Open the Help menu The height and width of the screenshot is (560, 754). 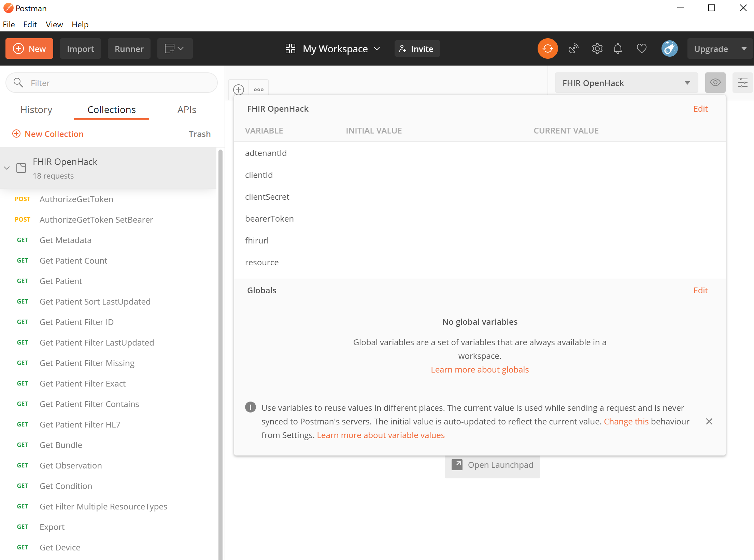click(x=80, y=25)
